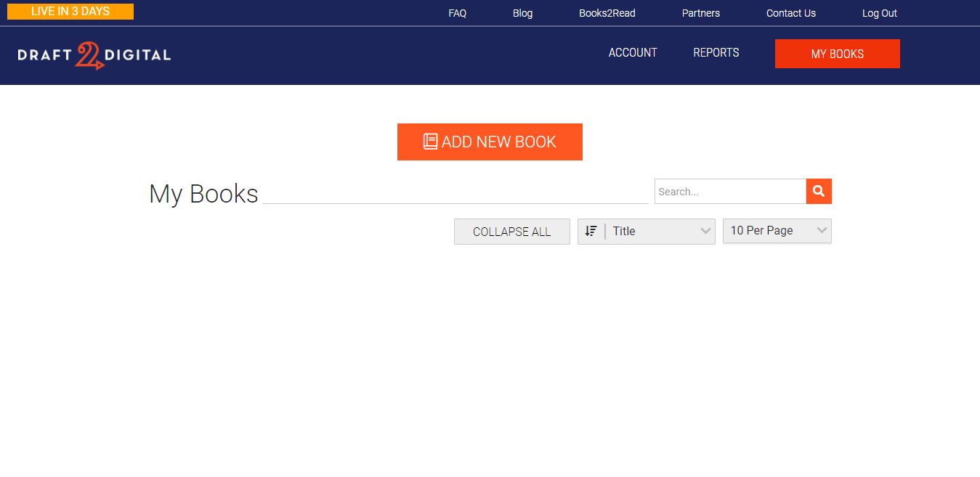Click the chevron on the Title selector
980x477 pixels.
[x=704, y=231]
